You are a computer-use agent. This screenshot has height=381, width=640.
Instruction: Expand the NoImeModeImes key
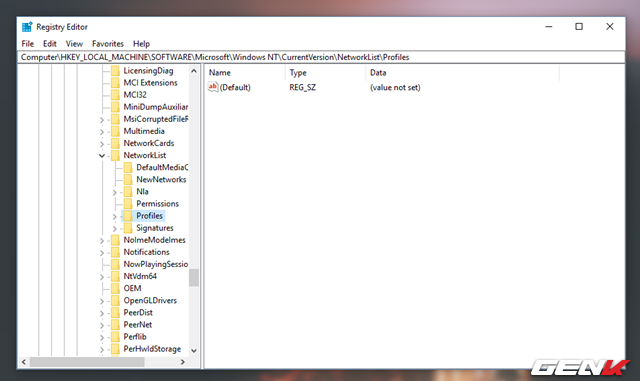click(x=102, y=241)
